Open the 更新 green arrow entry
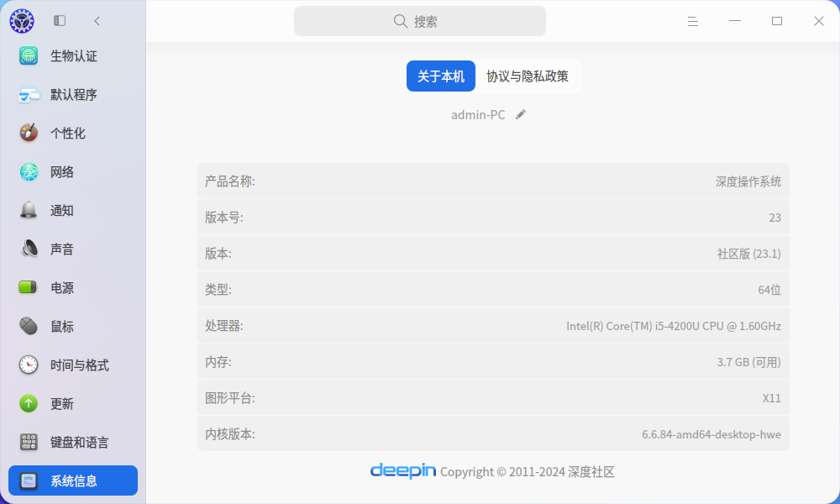Image resolution: width=840 pixels, height=504 pixels. coord(73,404)
